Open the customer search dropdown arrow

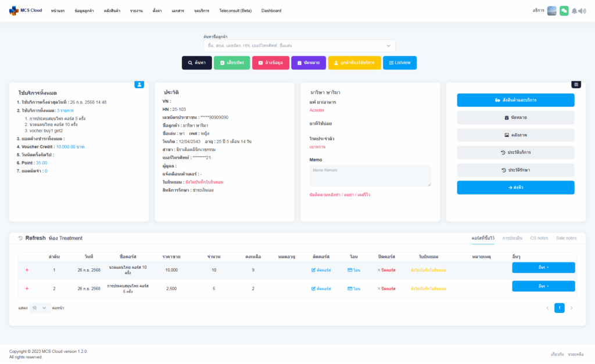pos(388,45)
